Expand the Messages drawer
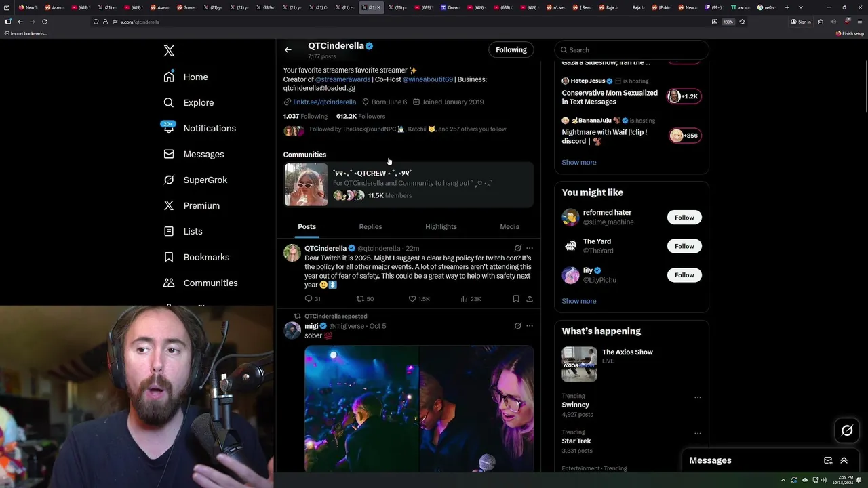The width and height of the screenshot is (868, 488). (844, 460)
